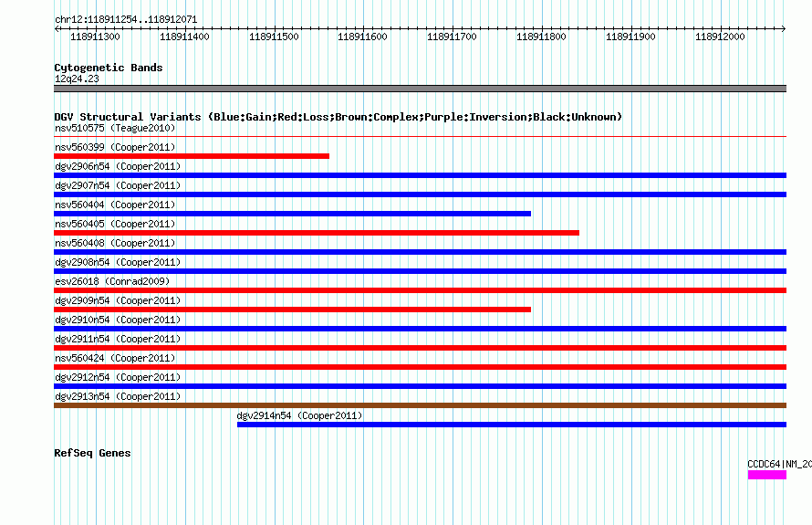Click the blue nsv560408 gain bar
The height and width of the screenshot is (525, 812).
pos(420,252)
